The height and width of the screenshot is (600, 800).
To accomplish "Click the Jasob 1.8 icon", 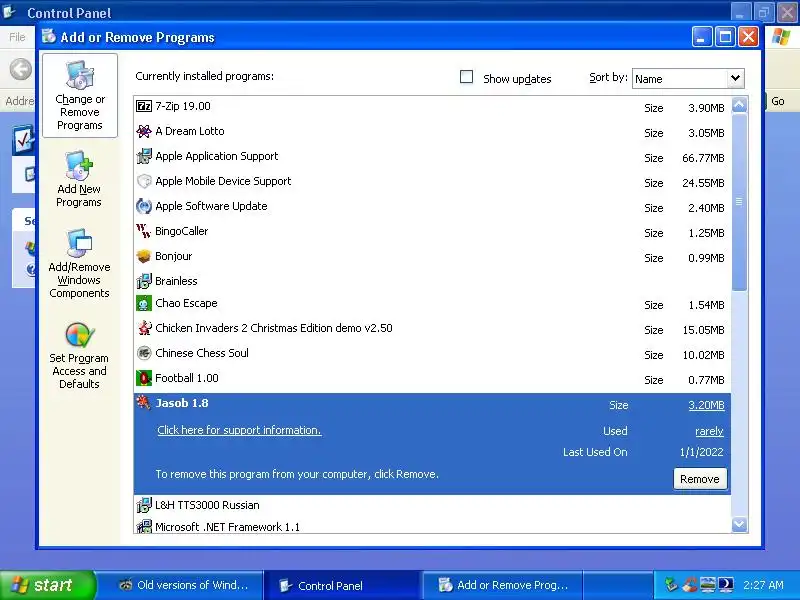I will [144, 403].
